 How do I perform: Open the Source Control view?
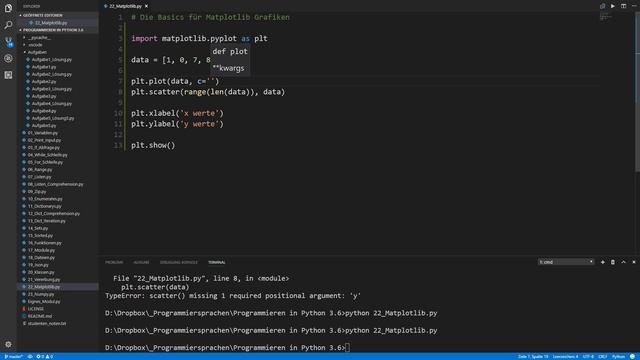tap(8, 42)
